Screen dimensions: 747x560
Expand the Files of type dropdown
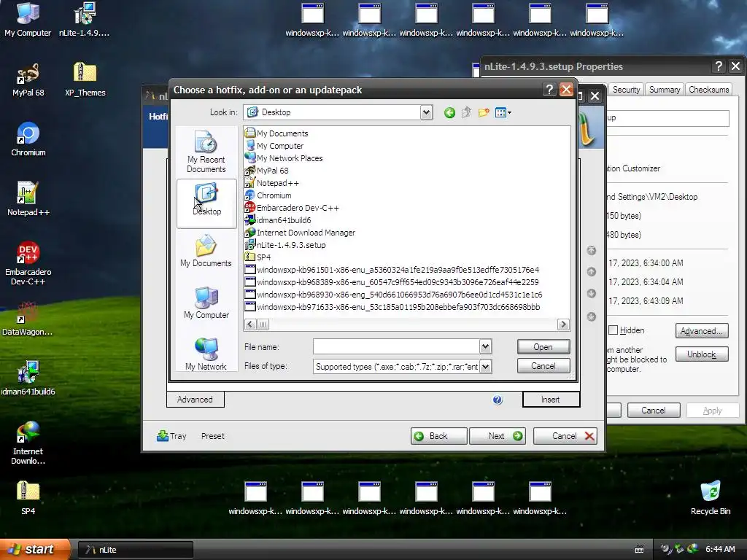[x=485, y=366]
